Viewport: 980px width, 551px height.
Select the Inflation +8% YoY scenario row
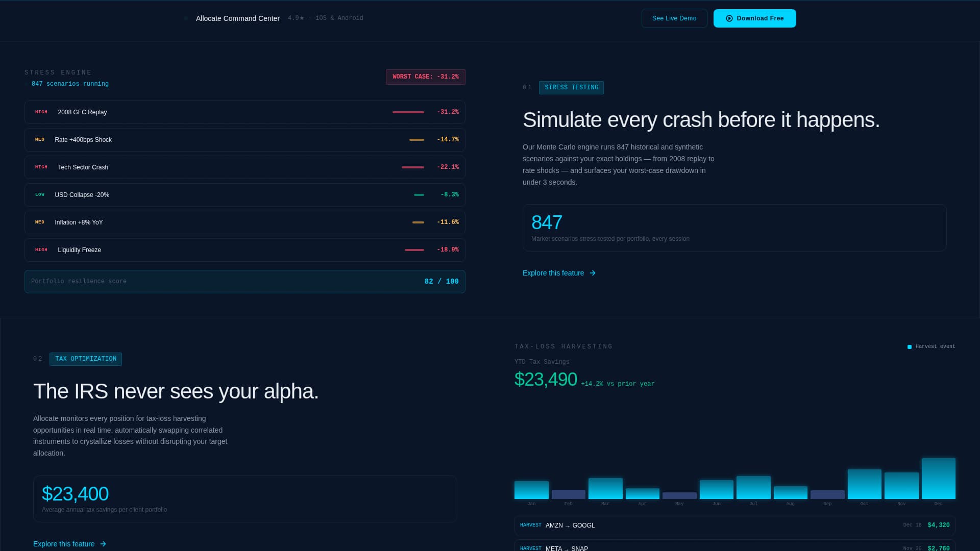click(x=245, y=222)
